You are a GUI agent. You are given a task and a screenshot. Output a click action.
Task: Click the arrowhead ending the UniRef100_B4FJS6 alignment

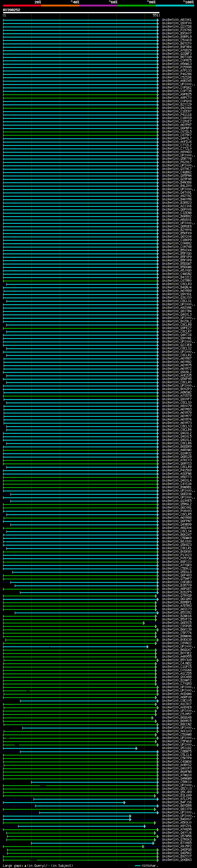pos(124,803)
